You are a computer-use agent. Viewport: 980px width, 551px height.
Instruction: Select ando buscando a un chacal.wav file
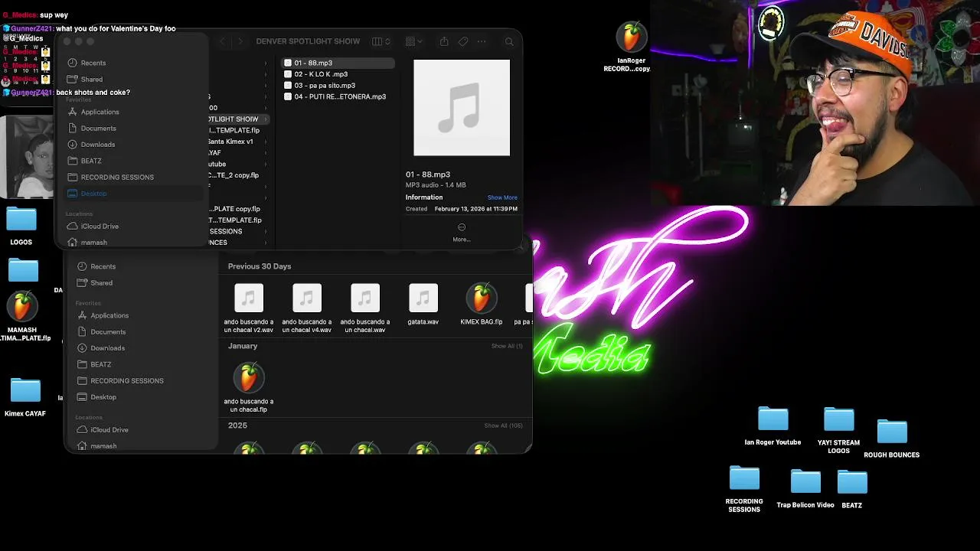[365, 308]
